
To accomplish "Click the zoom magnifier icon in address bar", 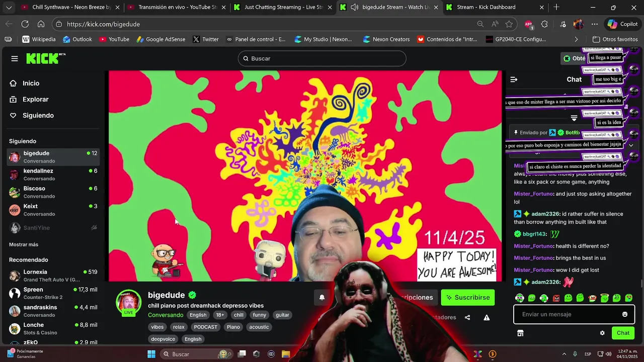I will click(x=480, y=24).
